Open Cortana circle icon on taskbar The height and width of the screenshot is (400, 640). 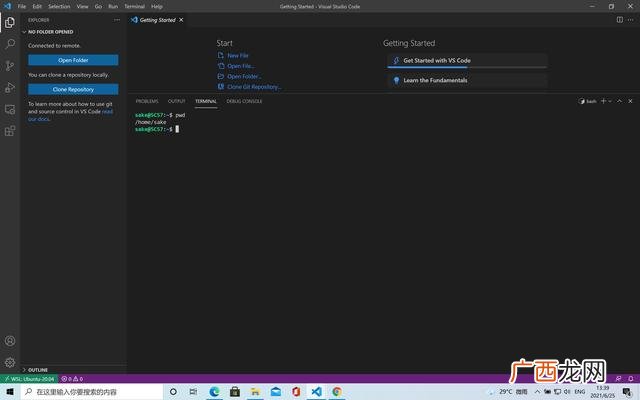coord(173,392)
